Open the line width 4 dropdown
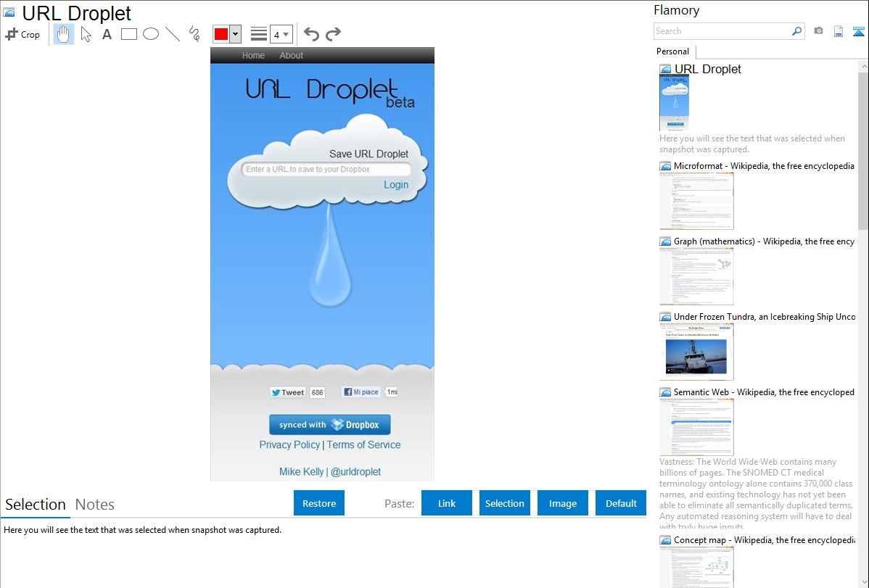Screen dimensions: 869x588 click(x=281, y=34)
